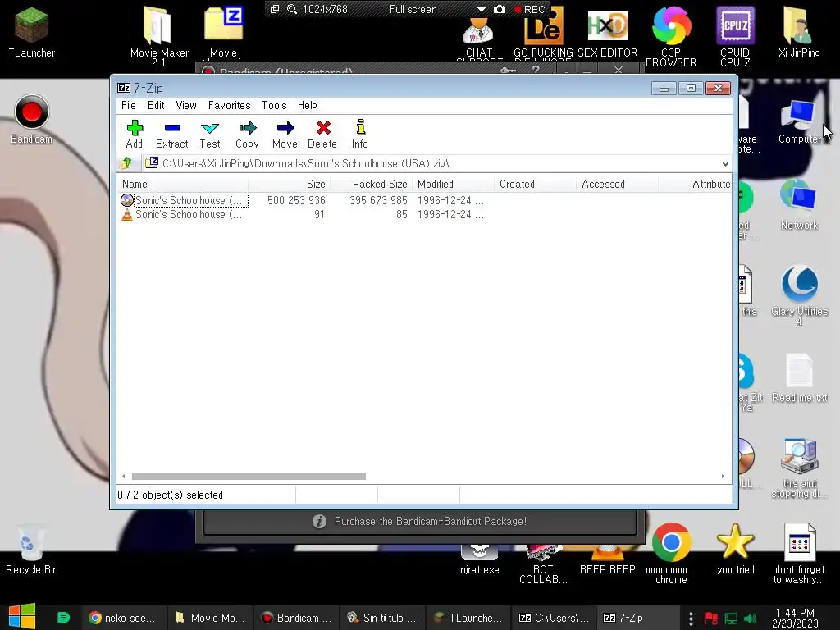
Task: Open the Info toolbar icon
Action: point(360,134)
